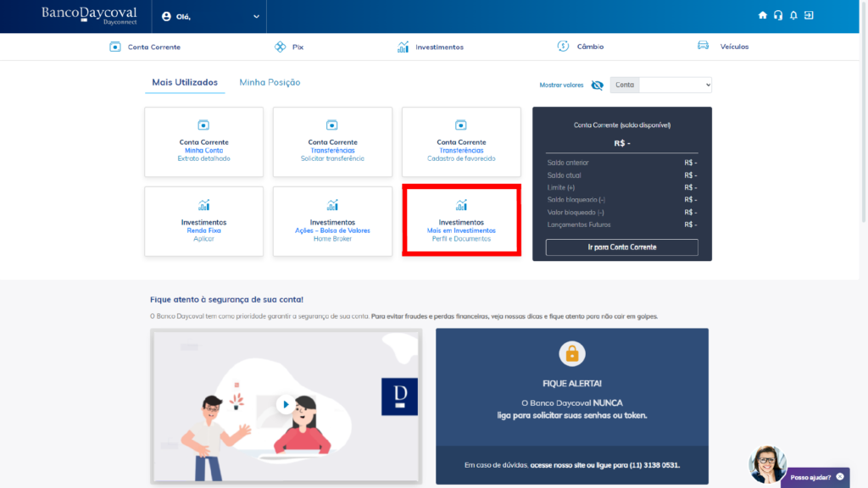Click Ir para Conta Corrente button
Viewport: 868px width, 488px height.
click(x=621, y=247)
